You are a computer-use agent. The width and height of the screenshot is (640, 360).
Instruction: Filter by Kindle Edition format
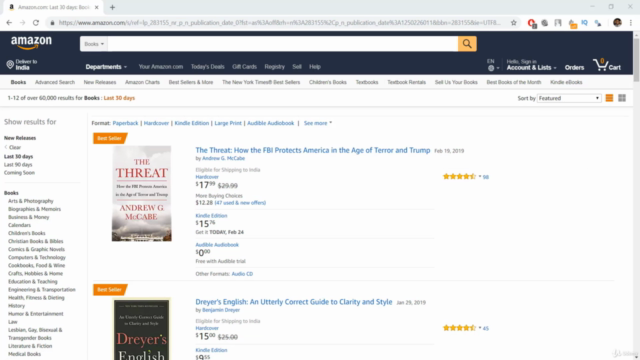point(191,123)
